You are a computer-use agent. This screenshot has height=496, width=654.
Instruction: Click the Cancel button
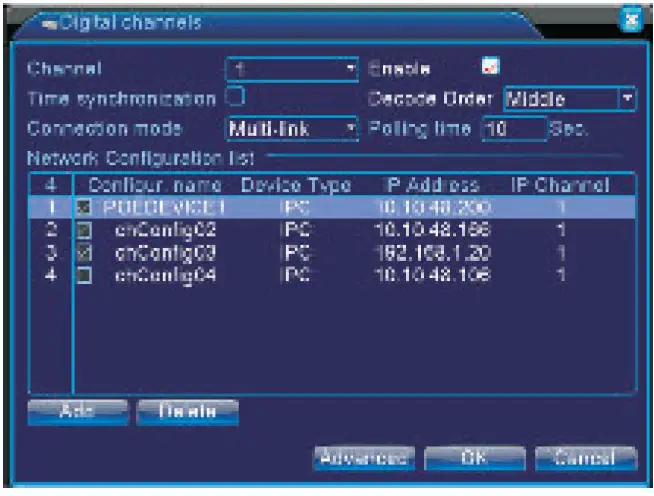586,458
